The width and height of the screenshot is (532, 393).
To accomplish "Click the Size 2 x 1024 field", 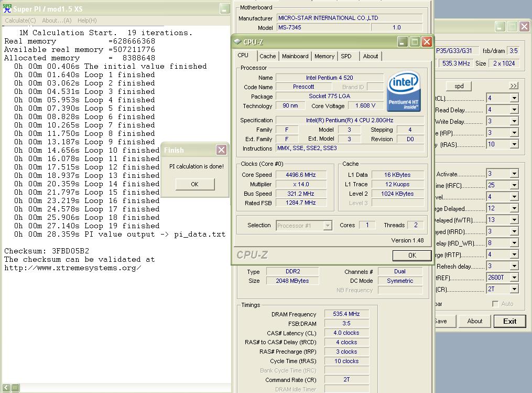I will [x=504, y=63].
